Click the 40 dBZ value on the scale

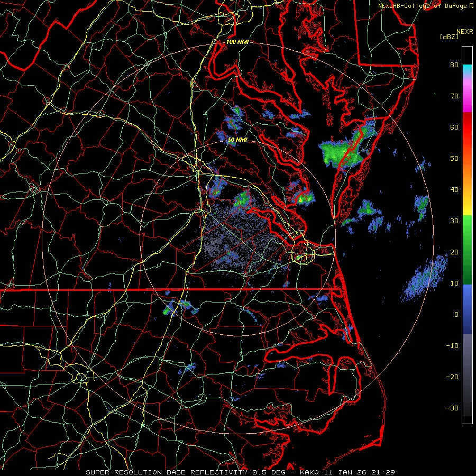click(454, 190)
